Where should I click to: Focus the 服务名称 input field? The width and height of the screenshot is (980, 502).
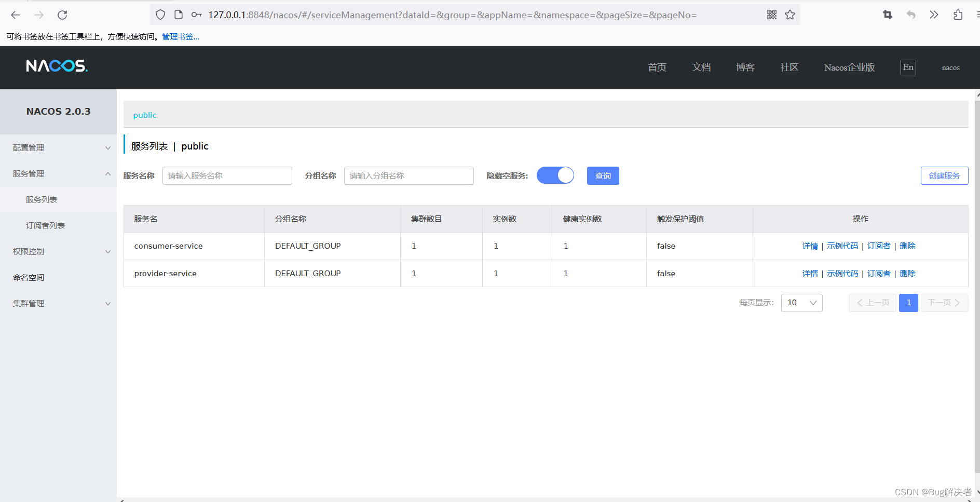click(227, 175)
